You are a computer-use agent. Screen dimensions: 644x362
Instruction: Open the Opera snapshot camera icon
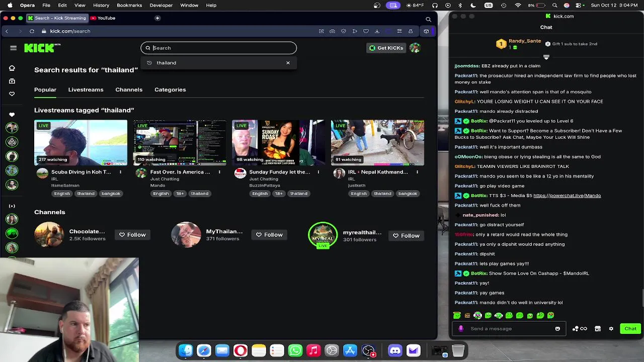click(x=332, y=31)
